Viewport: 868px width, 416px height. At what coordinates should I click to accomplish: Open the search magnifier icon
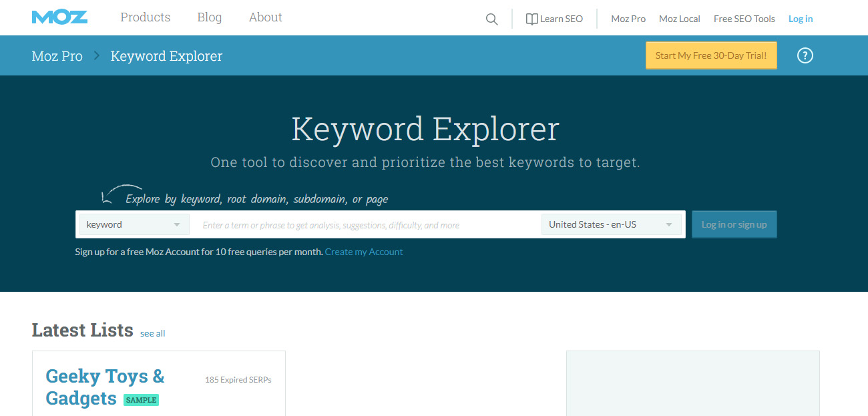(x=492, y=19)
